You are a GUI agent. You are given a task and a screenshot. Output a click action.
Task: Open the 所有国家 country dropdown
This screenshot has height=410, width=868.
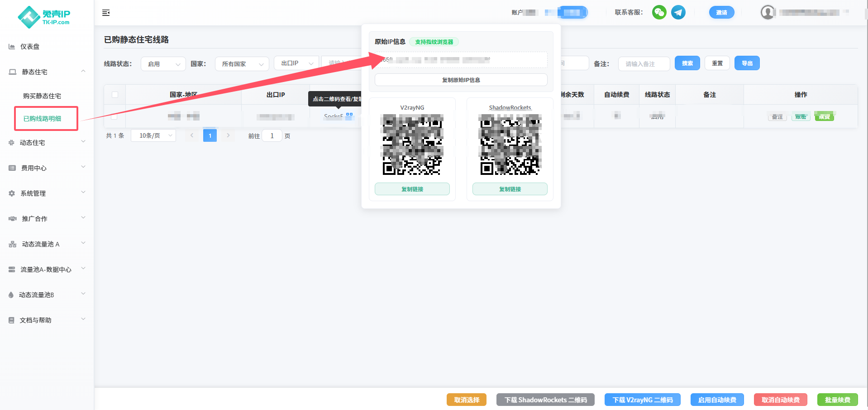click(x=242, y=64)
